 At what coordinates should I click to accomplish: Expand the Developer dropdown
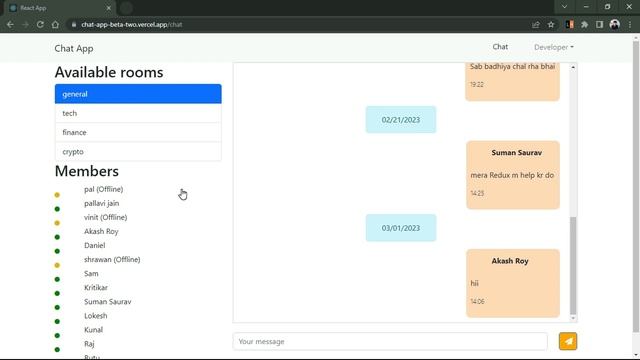click(554, 47)
